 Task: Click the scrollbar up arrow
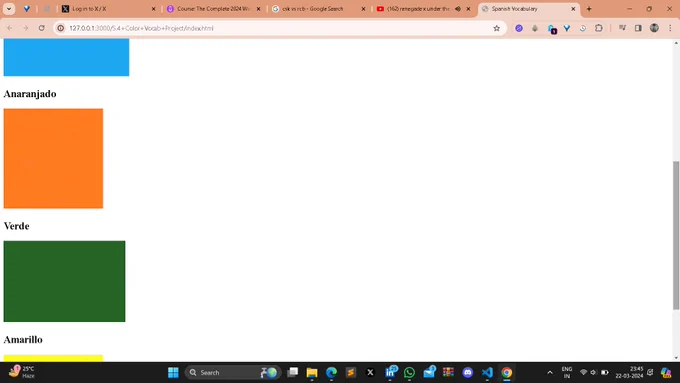pos(676,42)
